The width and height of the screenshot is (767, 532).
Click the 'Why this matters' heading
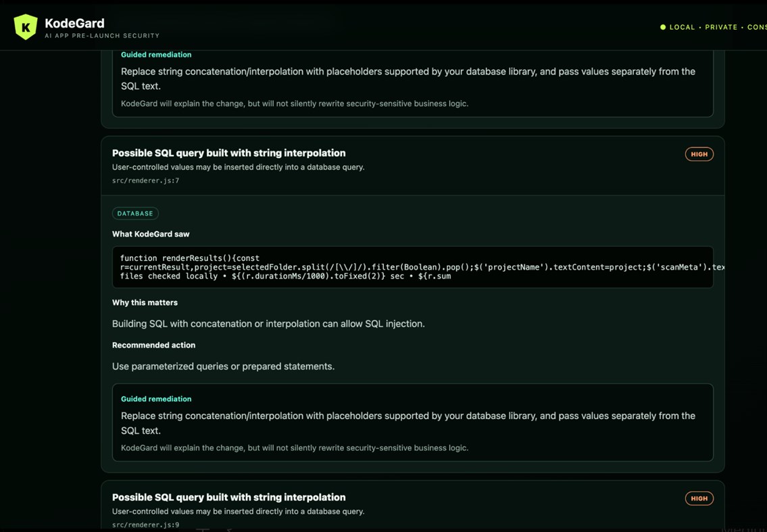click(x=145, y=302)
